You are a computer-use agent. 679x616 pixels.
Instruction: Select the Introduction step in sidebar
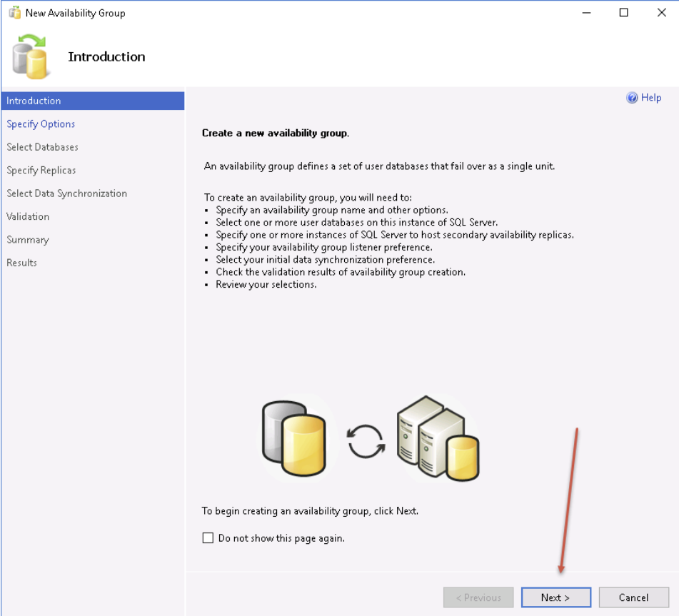pos(93,101)
